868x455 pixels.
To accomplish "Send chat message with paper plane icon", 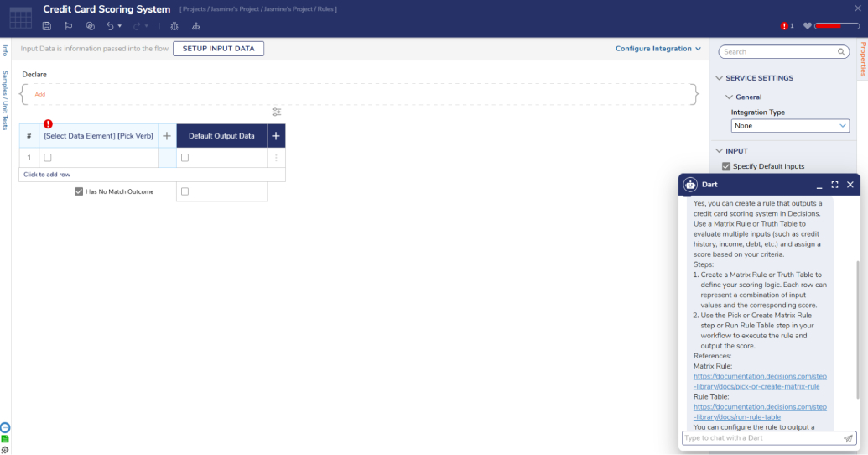I will 848,438.
